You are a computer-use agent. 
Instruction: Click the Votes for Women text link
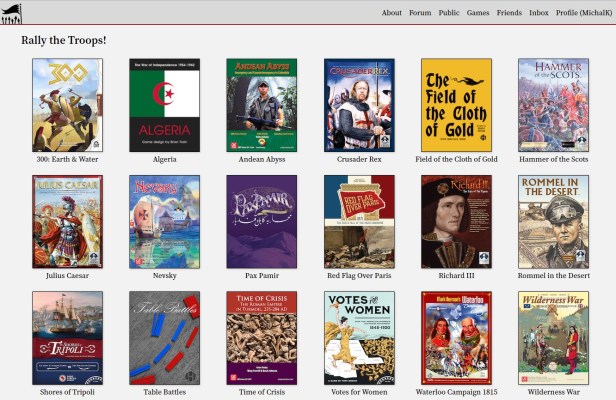359,392
